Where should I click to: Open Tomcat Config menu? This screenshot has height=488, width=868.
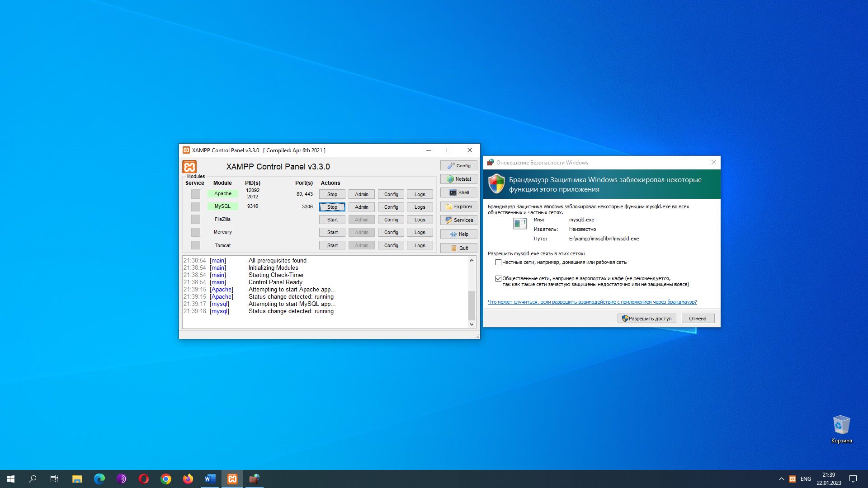point(391,245)
